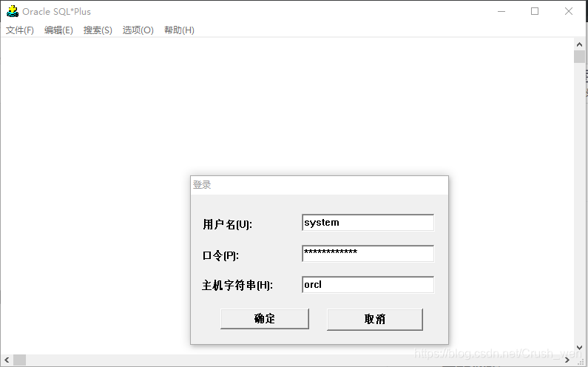Image resolution: width=588 pixels, height=367 pixels.
Task: Click the vertical scrollbar up arrow
Action: 579,44
